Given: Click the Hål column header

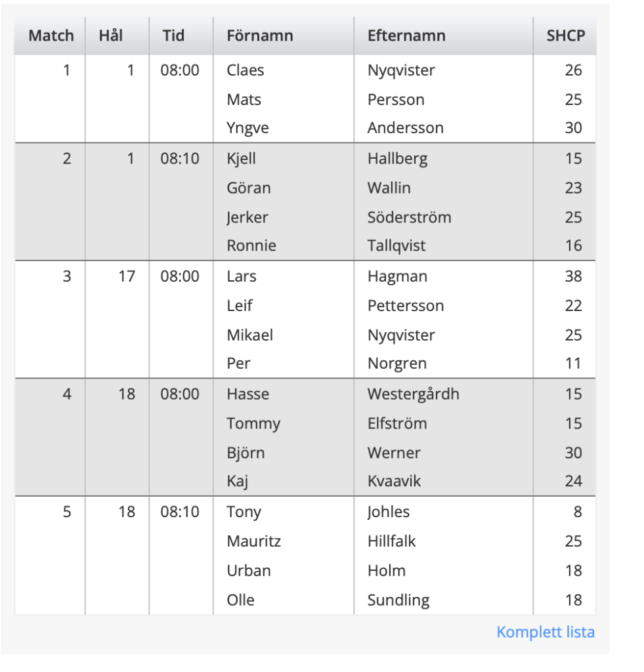Looking at the screenshot, I should (110, 35).
